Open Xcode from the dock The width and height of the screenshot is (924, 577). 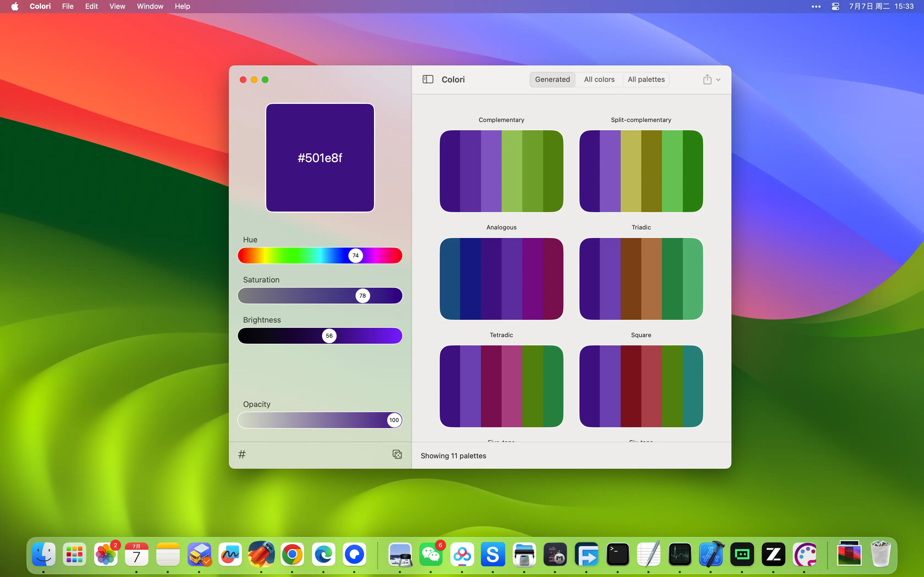coord(711,554)
